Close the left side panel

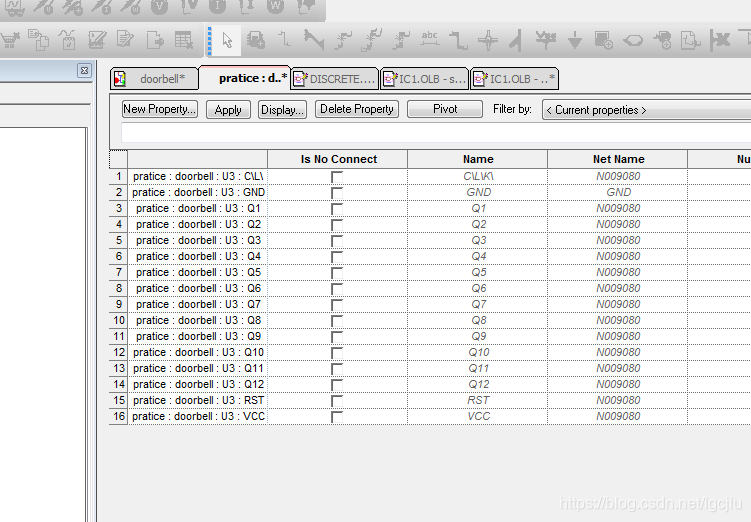pyautogui.click(x=84, y=70)
